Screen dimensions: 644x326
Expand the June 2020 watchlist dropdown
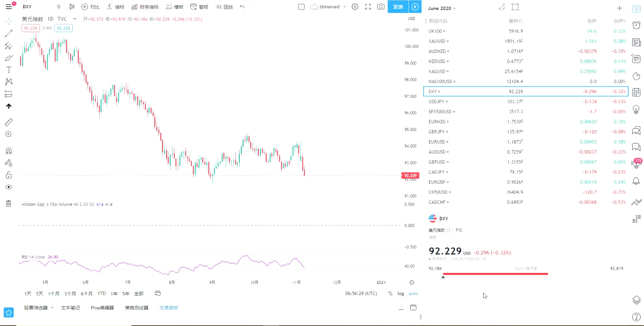click(x=455, y=8)
